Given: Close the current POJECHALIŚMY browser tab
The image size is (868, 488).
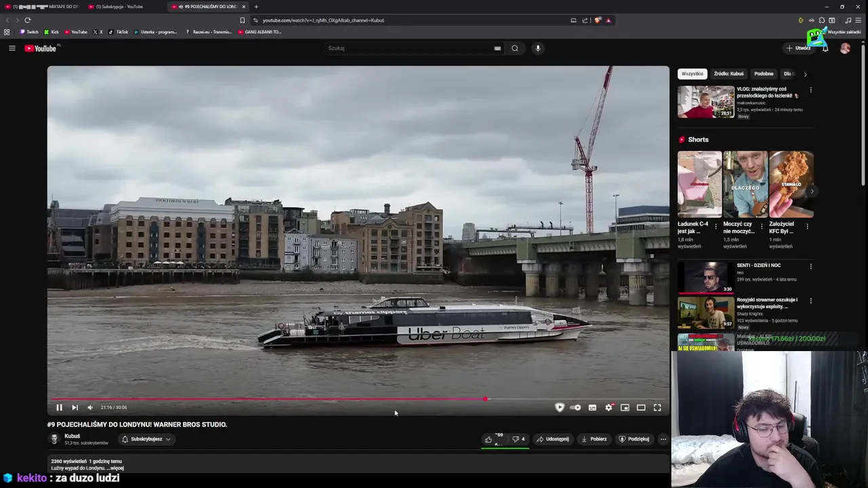Looking at the screenshot, I should [243, 7].
